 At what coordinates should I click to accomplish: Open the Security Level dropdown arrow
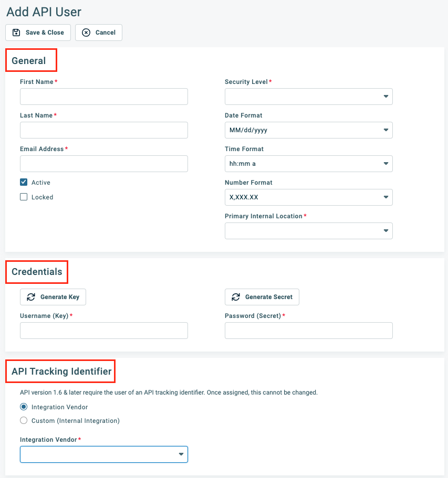click(x=386, y=97)
